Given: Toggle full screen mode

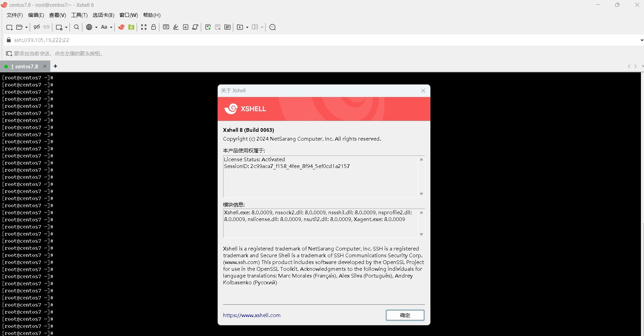Looking at the screenshot, I should pos(144,27).
